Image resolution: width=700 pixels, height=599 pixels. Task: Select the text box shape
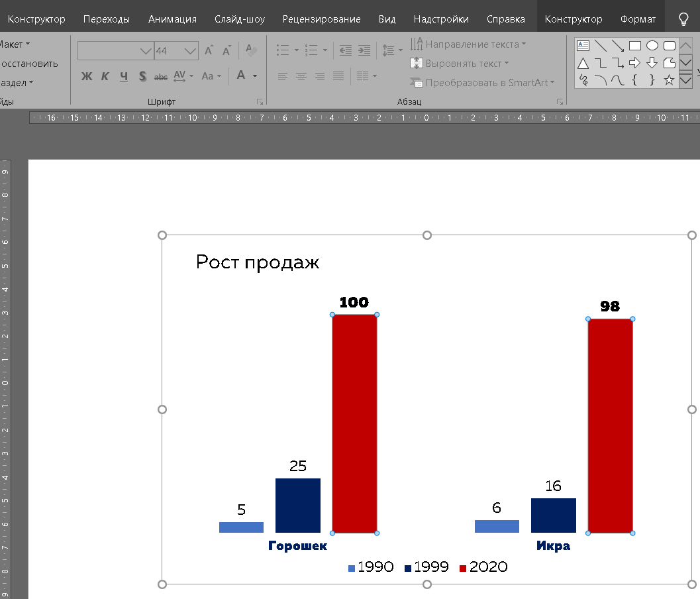point(583,46)
